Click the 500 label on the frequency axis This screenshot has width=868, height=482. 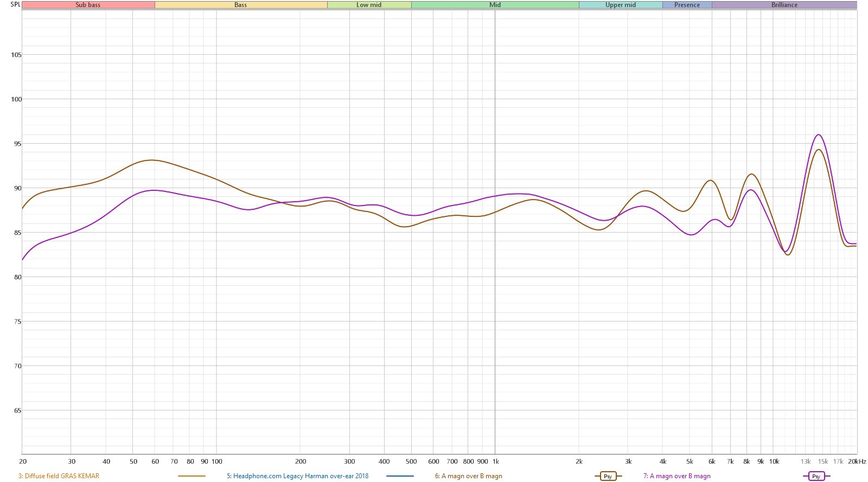[411, 461]
